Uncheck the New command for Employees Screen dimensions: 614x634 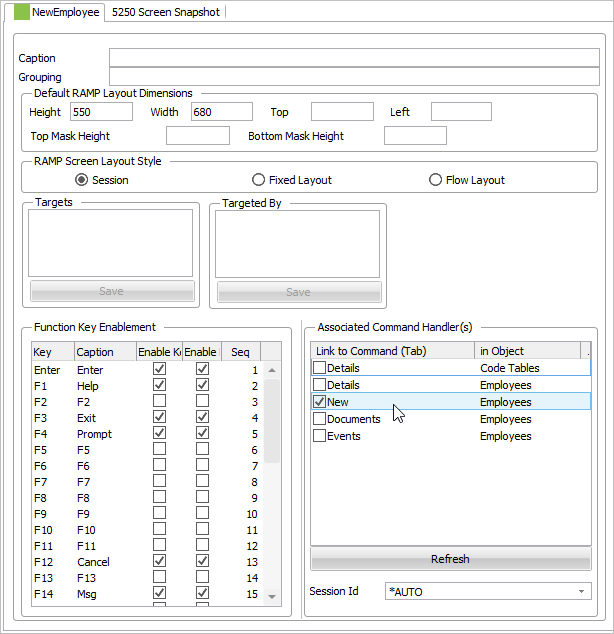click(319, 402)
